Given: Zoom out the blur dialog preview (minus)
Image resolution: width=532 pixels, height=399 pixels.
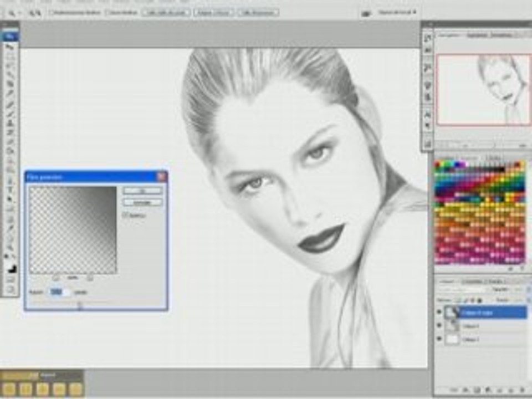Looking at the screenshot, I should pos(55,278).
